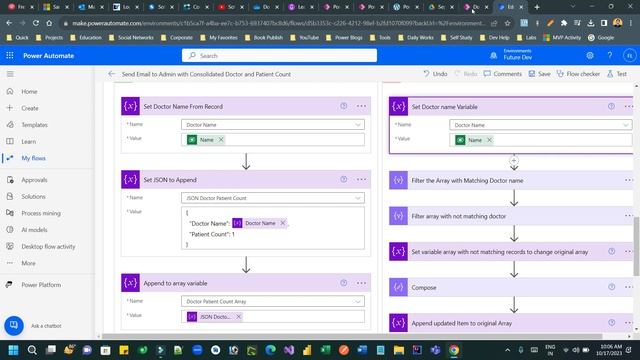Focus the Power Automate search box

tap(280, 56)
